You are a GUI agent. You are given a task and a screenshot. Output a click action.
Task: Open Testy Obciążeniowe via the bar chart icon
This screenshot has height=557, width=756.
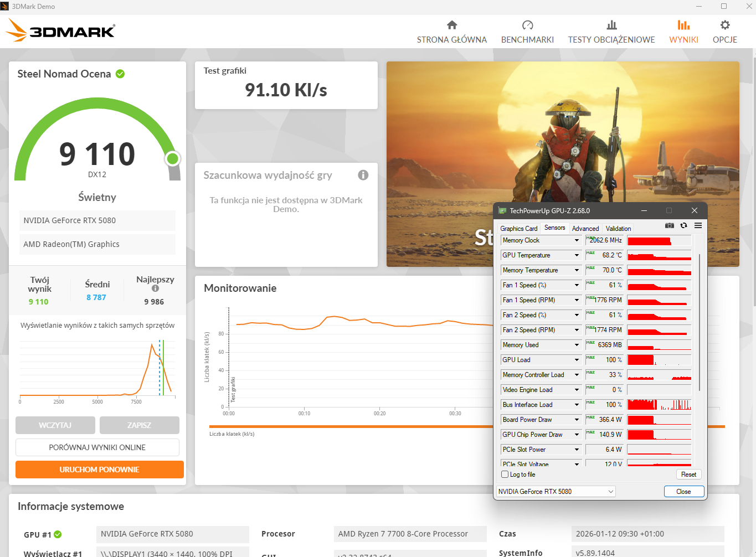[x=611, y=25]
